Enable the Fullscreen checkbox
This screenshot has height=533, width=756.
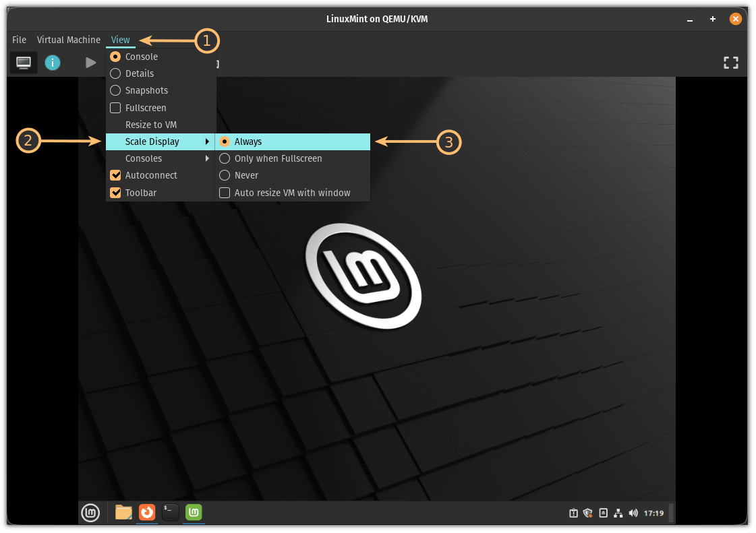point(115,108)
